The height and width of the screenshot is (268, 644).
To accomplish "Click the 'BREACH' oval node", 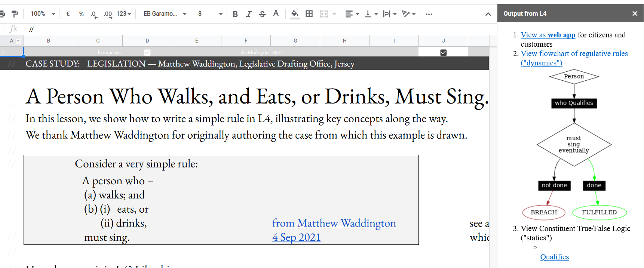I will coord(544,212).
